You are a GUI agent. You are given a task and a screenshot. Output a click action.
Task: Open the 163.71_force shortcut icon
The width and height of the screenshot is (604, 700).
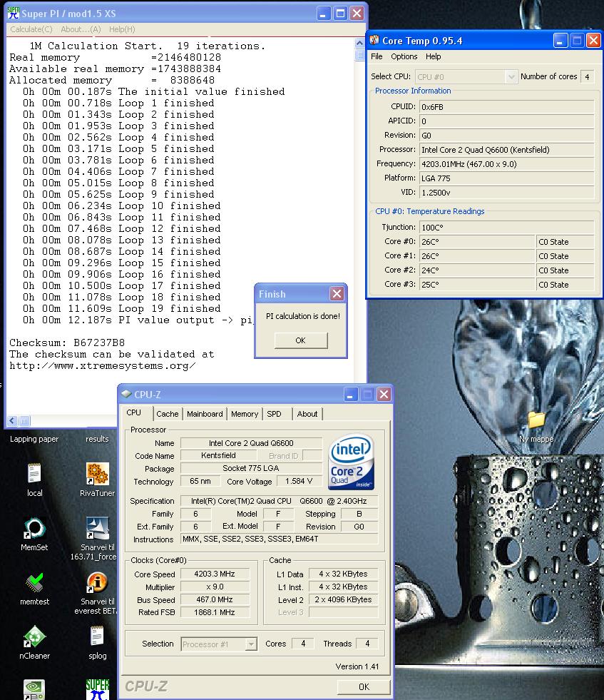pyautogui.click(x=97, y=529)
